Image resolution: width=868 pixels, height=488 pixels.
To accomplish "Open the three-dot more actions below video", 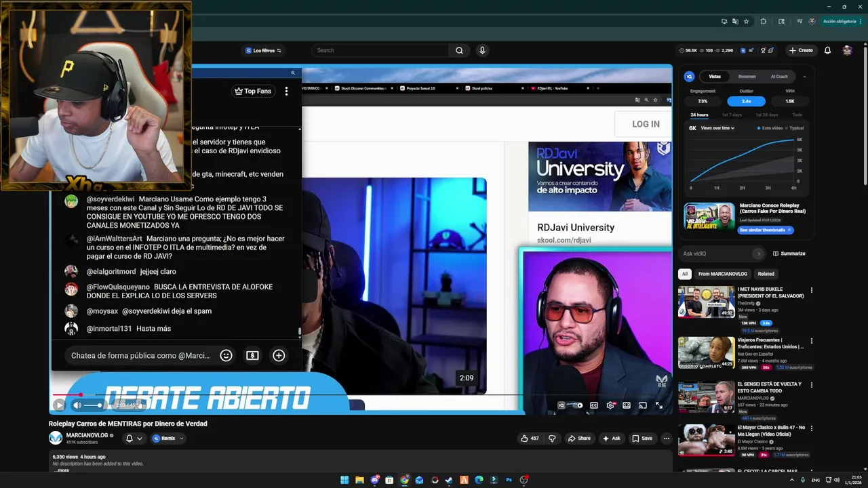I will [x=667, y=439].
